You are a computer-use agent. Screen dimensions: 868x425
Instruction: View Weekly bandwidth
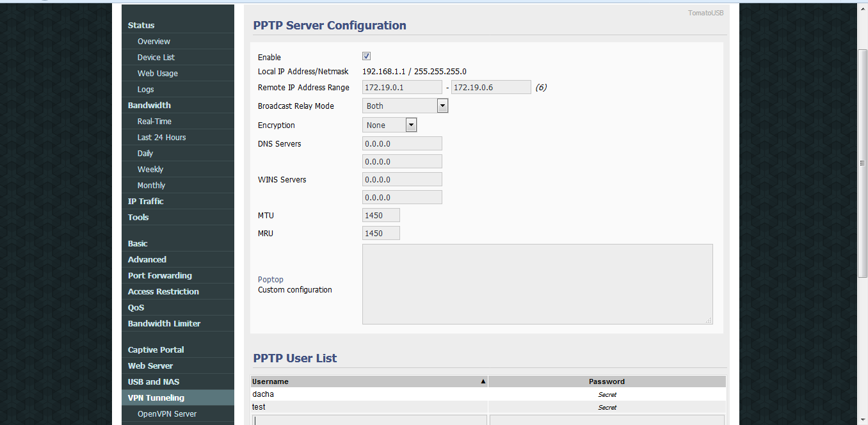point(178,169)
